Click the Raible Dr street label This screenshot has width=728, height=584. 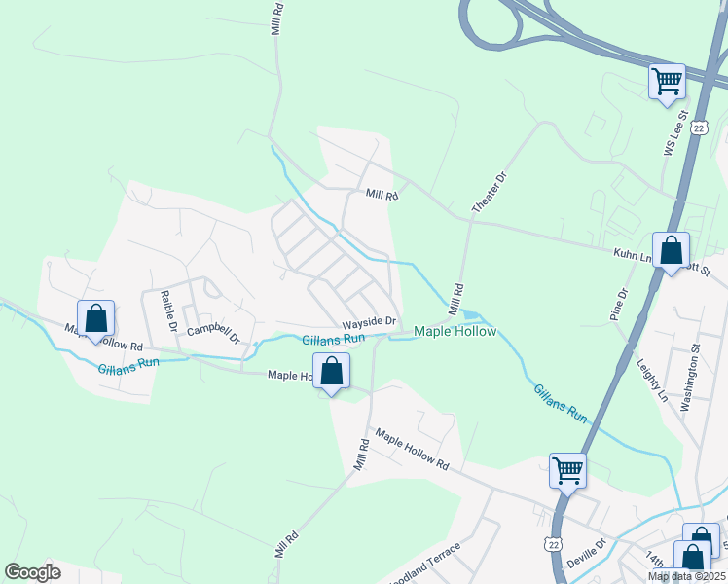pos(168,311)
